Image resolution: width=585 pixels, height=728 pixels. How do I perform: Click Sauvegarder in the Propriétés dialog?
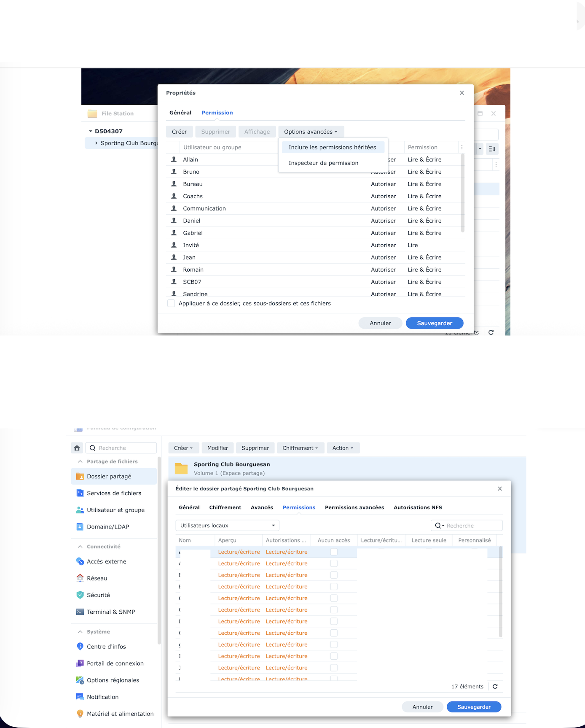pyautogui.click(x=435, y=323)
